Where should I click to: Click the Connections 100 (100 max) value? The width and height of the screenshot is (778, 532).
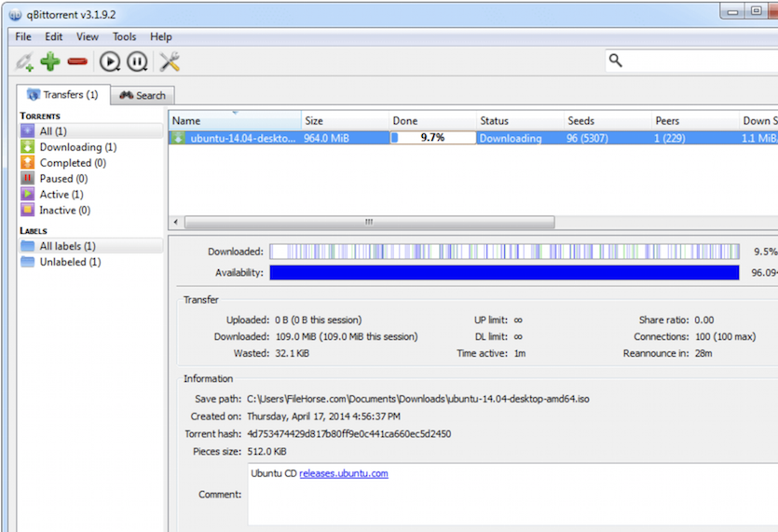pyautogui.click(x=726, y=337)
